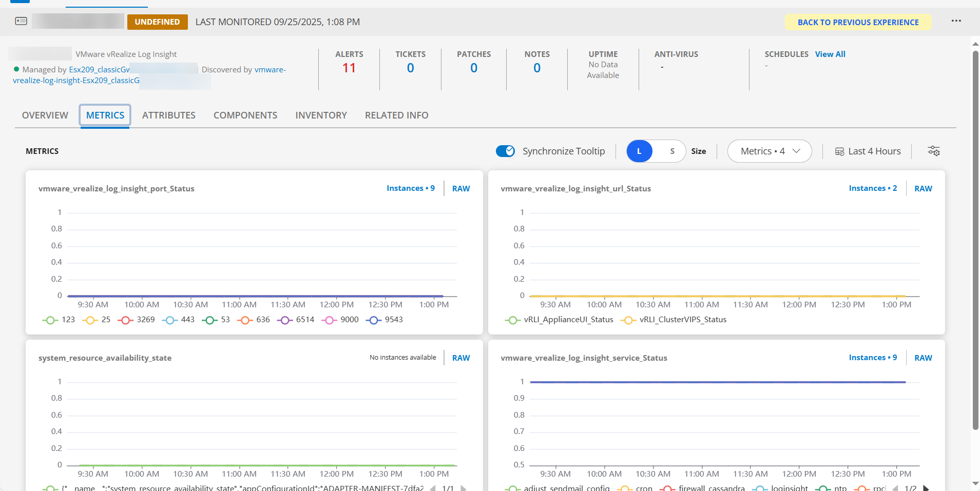Open the three-dot more options menu
Screen dimensions: 980x491
tap(956, 21)
